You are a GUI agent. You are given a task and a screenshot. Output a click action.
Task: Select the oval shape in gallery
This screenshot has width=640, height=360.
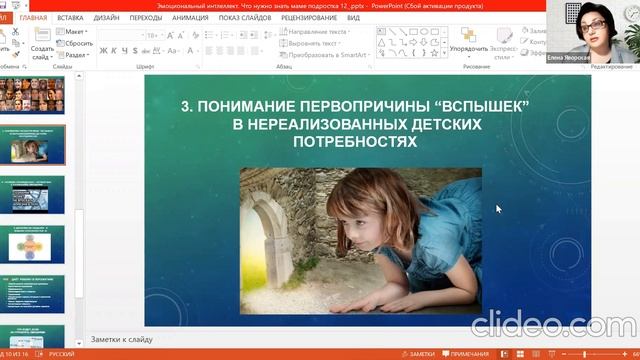(424, 31)
